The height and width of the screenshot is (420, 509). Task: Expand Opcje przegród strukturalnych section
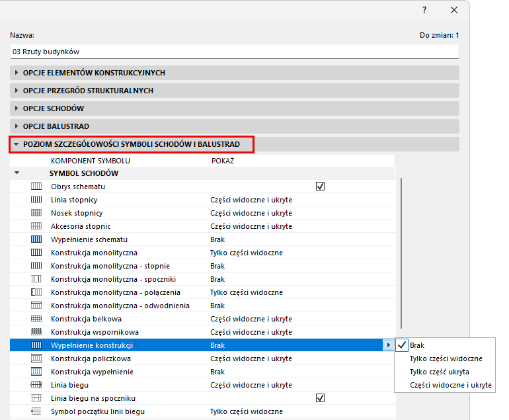[235, 91]
